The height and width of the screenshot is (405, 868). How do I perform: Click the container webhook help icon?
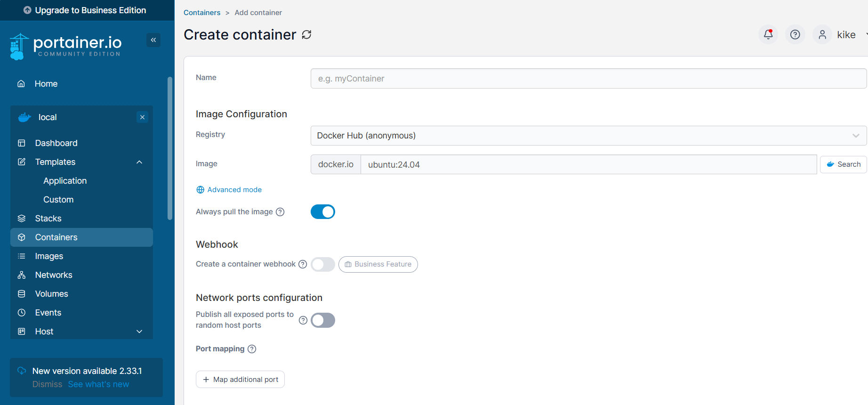303,264
